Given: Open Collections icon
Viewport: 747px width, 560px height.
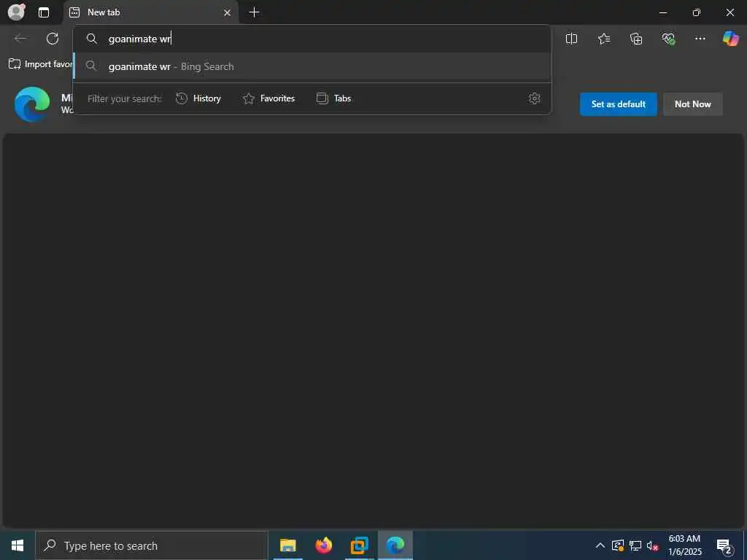Looking at the screenshot, I should [636, 39].
